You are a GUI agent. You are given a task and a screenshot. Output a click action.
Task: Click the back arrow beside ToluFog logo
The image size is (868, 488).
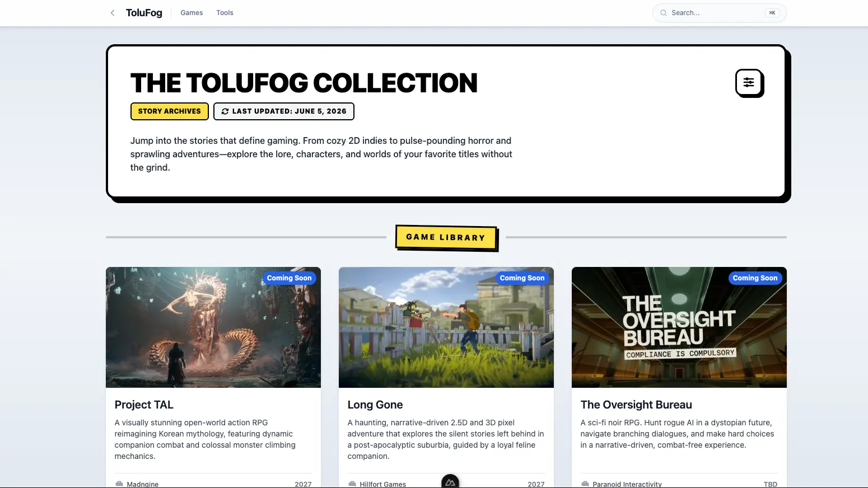coord(113,13)
